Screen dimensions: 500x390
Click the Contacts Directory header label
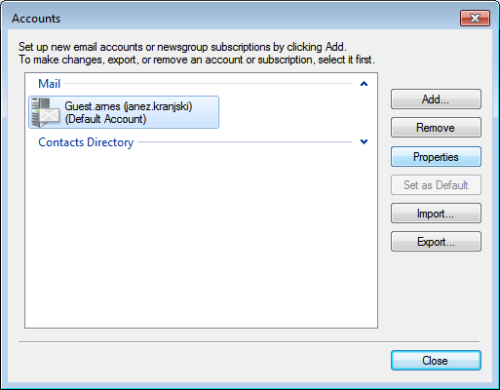pyautogui.click(x=86, y=142)
